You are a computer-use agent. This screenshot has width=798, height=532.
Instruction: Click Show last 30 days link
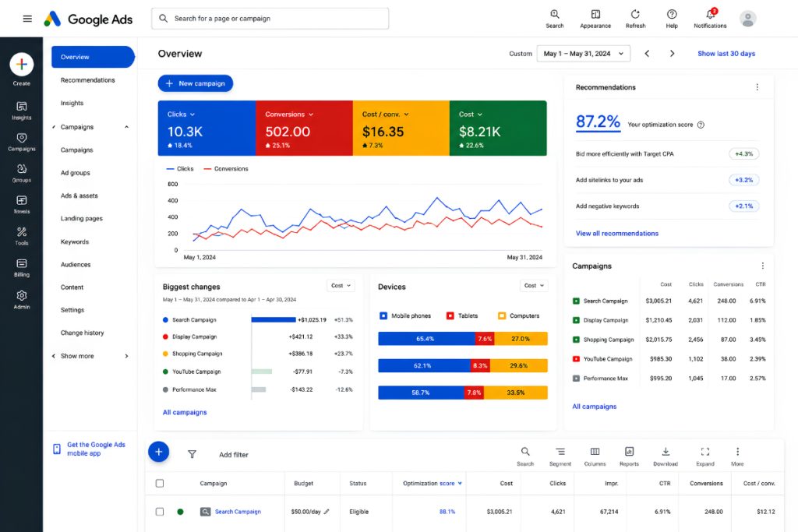click(726, 54)
